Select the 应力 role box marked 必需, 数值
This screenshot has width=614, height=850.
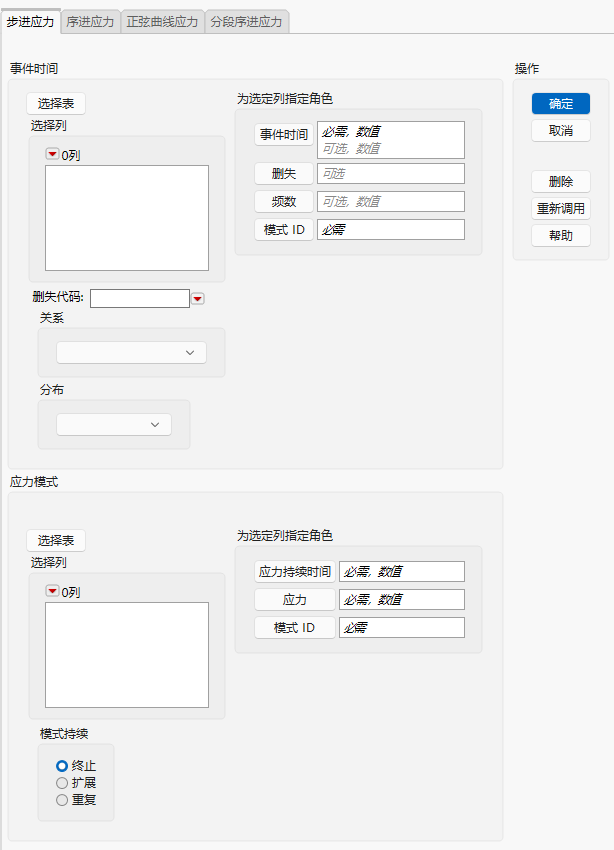tap(402, 600)
